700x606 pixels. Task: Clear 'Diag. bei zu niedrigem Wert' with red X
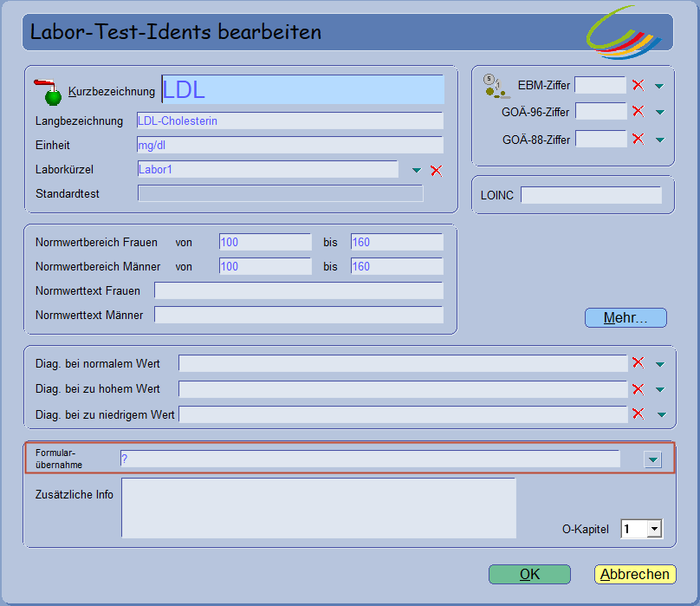(638, 414)
